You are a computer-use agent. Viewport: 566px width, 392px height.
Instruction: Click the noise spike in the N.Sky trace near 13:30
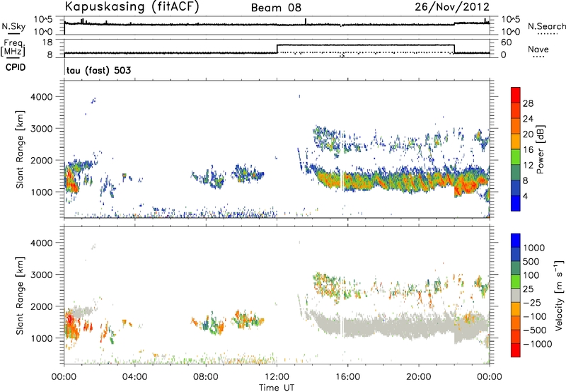point(306,21)
